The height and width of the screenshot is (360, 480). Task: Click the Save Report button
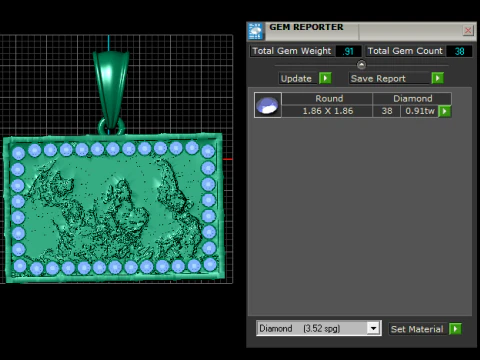pyautogui.click(x=389, y=79)
